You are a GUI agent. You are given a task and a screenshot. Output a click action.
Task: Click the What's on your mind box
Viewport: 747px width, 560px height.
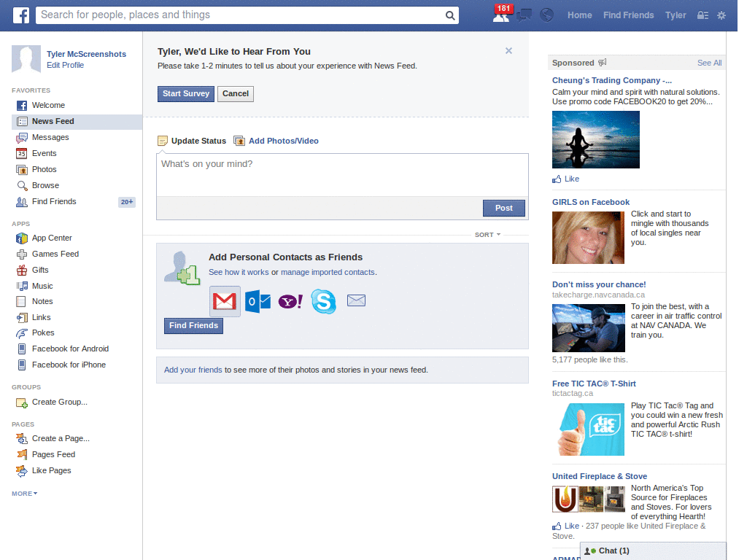(343, 175)
